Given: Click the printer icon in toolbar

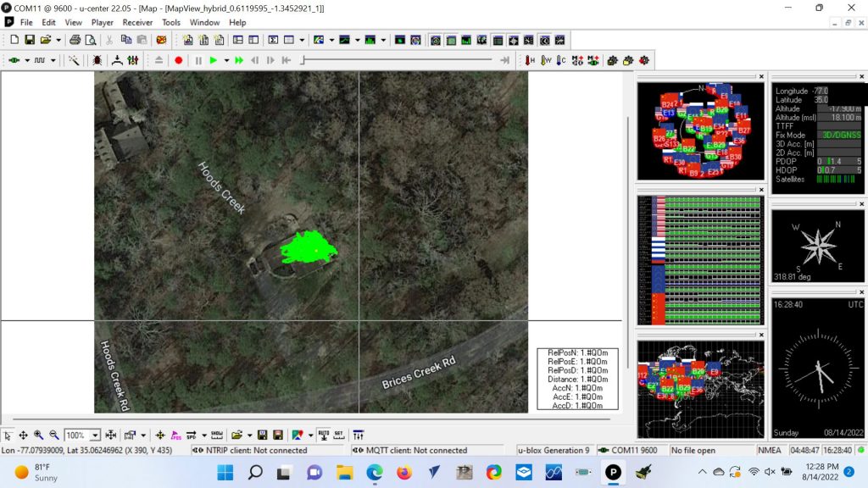Looking at the screenshot, I should coord(74,40).
